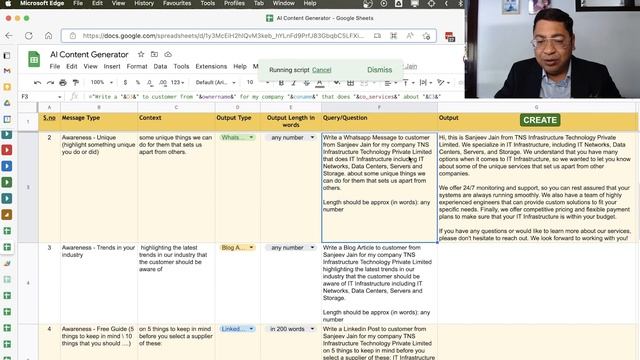Open the zoom level 100% dropdown
Screen dimensions: 640x360
(x=102, y=82)
